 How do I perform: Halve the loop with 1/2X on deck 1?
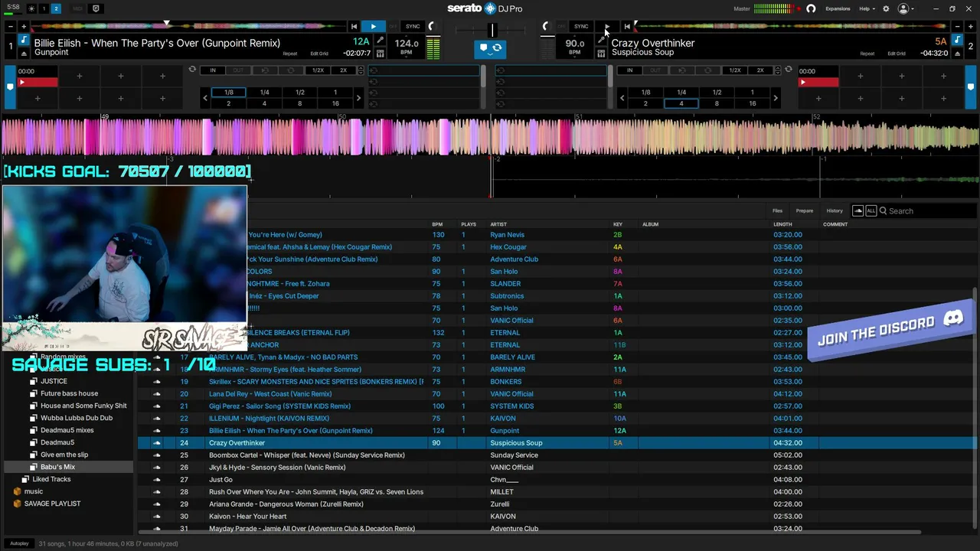click(x=318, y=70)
